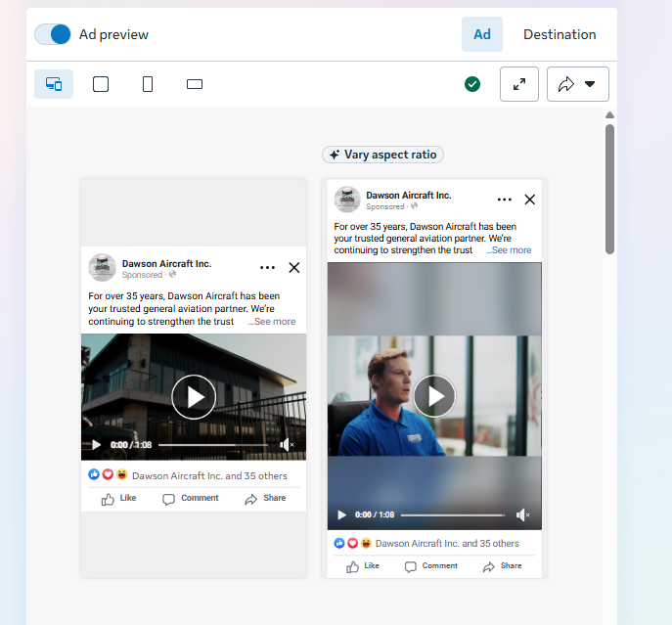Click reaction emojis on left ad preview
Viewport: 672px width, 625px height.
[x=108, y=474]
